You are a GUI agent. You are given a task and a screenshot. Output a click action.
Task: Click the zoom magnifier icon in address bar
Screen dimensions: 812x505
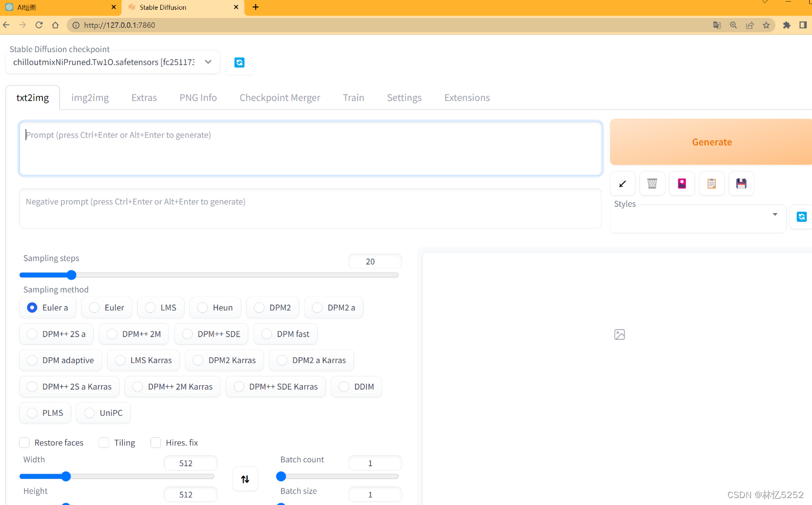[733, 25]
